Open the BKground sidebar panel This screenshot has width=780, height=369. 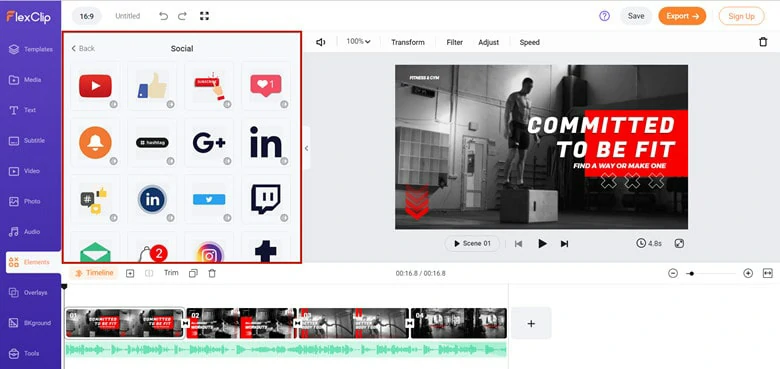click(31, 323)
